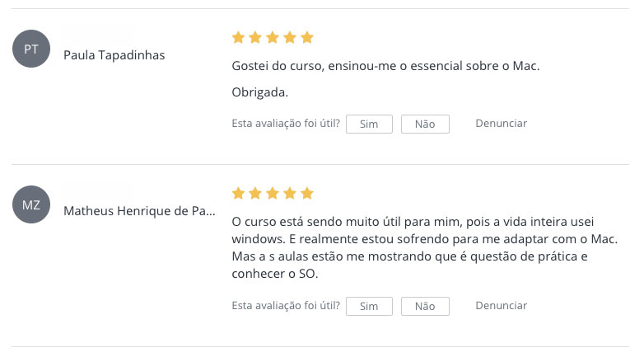644x357 pixels.
Task: Click first star of Paula's rating
Action: tap(238, 38)
